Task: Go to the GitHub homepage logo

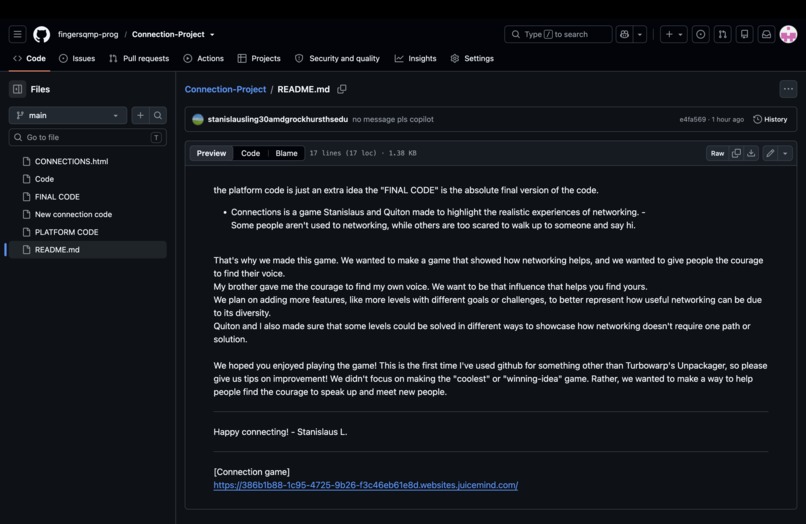Action: (x=42, y=34)
